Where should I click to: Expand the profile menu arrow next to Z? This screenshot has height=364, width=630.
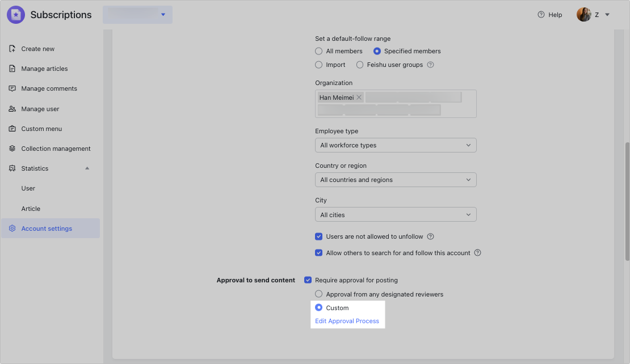click(607, 15)
